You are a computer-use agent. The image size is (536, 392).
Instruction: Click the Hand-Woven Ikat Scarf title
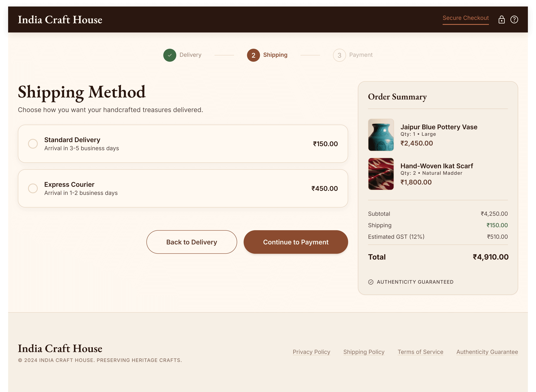437,166
